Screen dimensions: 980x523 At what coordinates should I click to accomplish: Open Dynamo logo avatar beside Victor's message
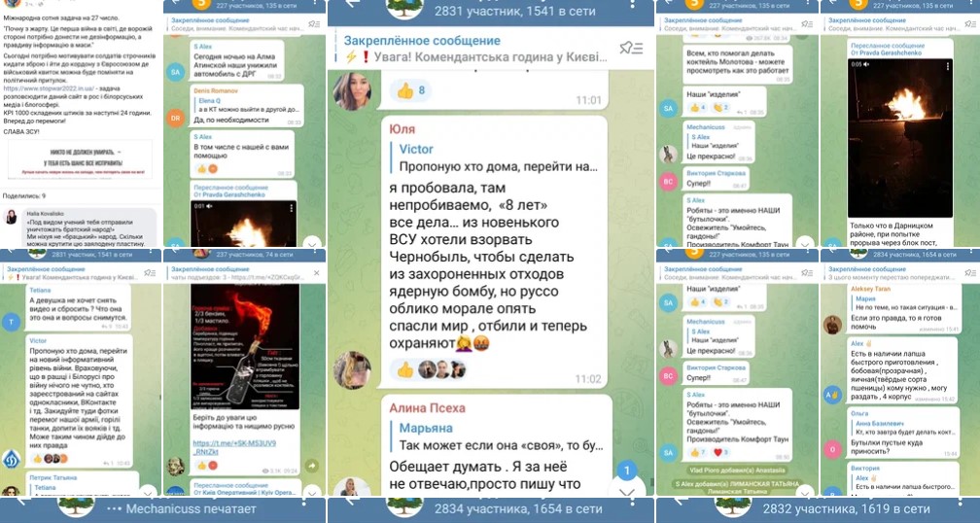(12, 458)
